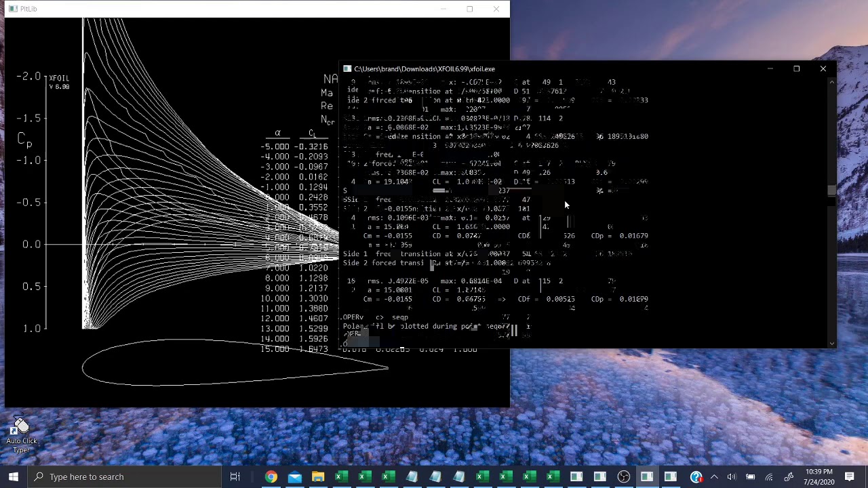
Task: Click the PltLib title bar text
Action: (28, 9)
